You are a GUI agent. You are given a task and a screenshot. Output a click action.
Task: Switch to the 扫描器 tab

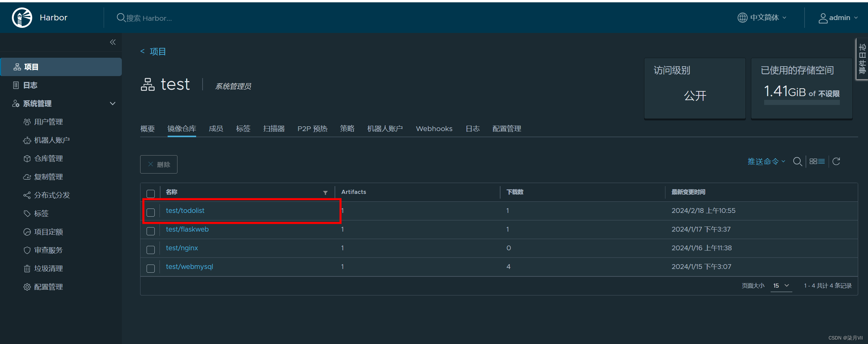point(274,129)
